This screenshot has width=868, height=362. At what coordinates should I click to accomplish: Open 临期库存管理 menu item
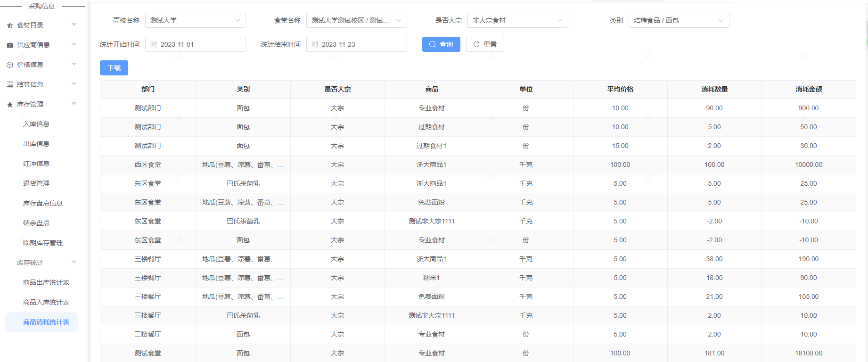(43, 243)
